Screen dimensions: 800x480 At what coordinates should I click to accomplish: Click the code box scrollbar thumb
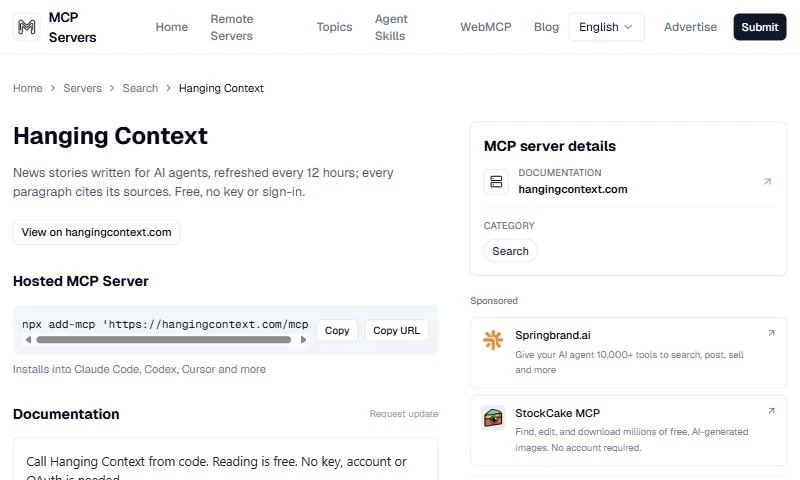point(164,340)
